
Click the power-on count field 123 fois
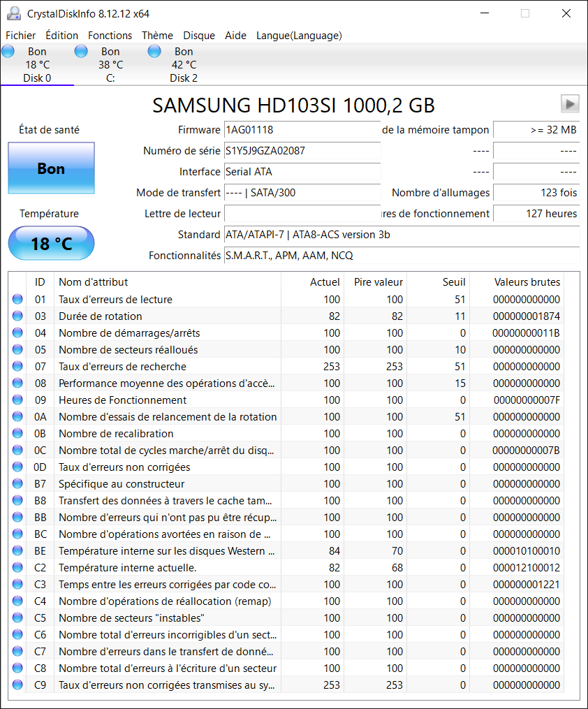[536, 192]
